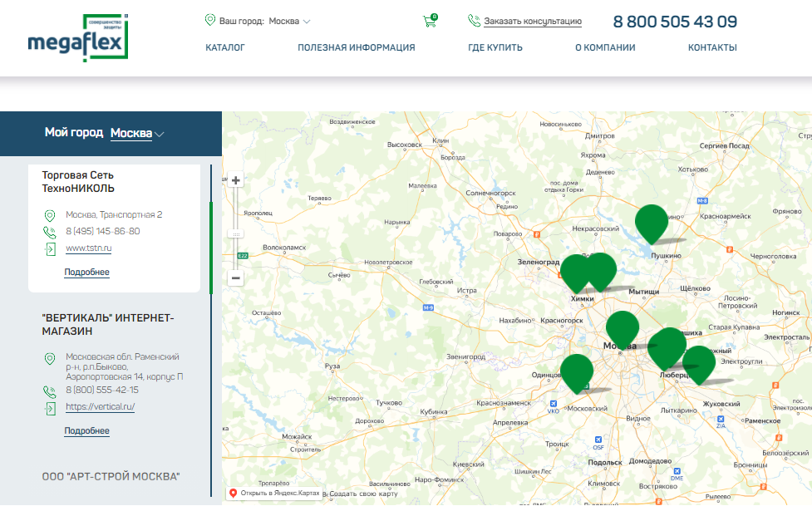The width and height of the screenshot is (812, 506).
Task: Open the КОНТАКТЫ page
Action: [x=712, y=47]
